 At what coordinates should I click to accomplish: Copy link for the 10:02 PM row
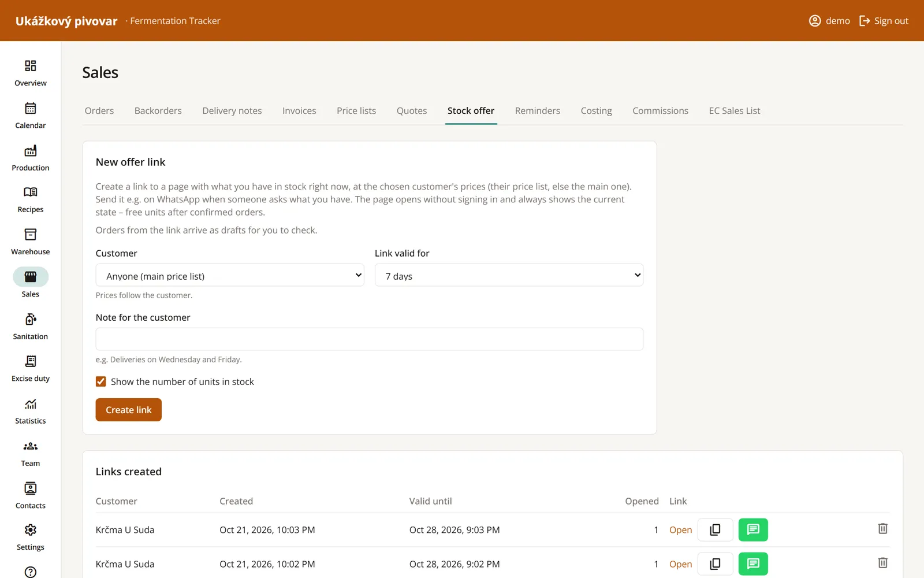[x=715, y=564]
